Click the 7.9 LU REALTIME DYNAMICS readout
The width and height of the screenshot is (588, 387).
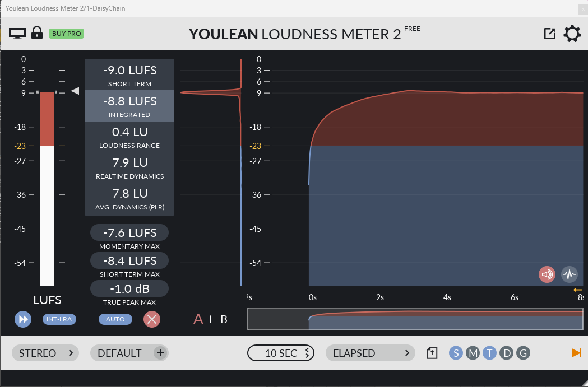(129, 167)
